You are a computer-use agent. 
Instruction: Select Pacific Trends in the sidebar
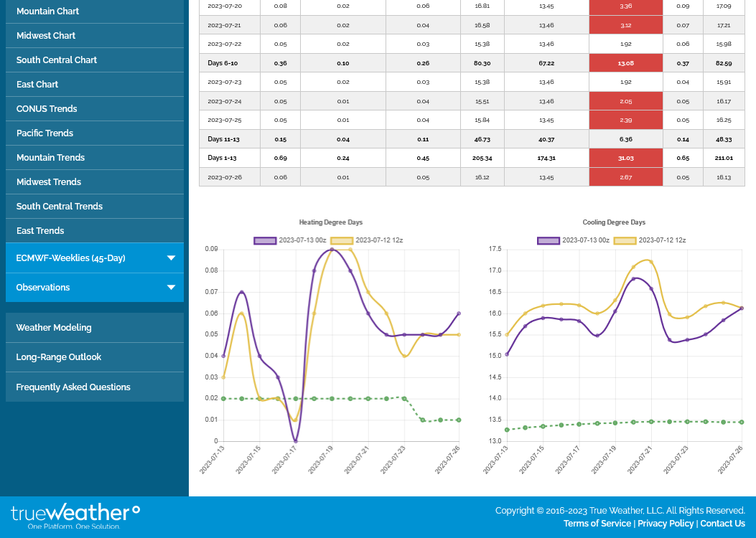tap(45, 133)
